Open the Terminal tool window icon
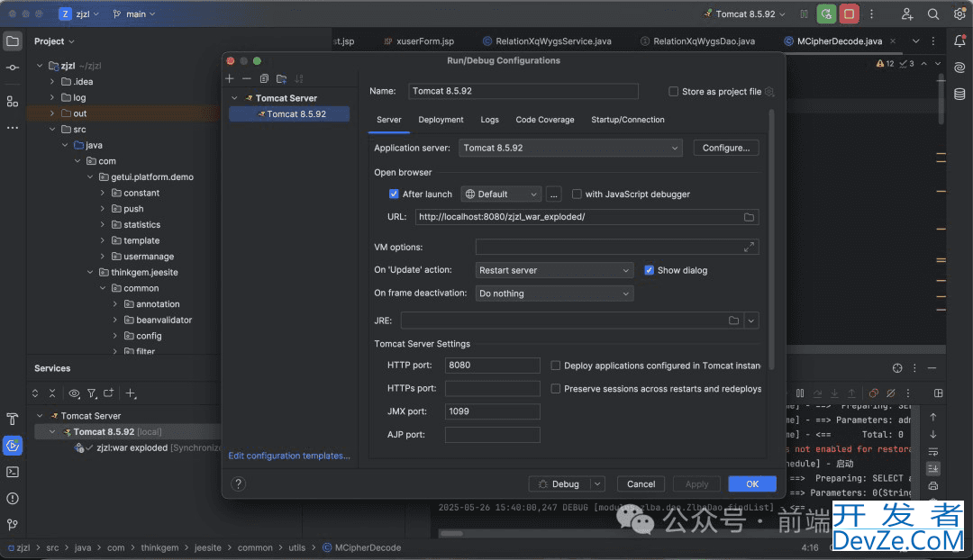The width and height of the screenshot is (973, 560). click(x=13, y=472)
